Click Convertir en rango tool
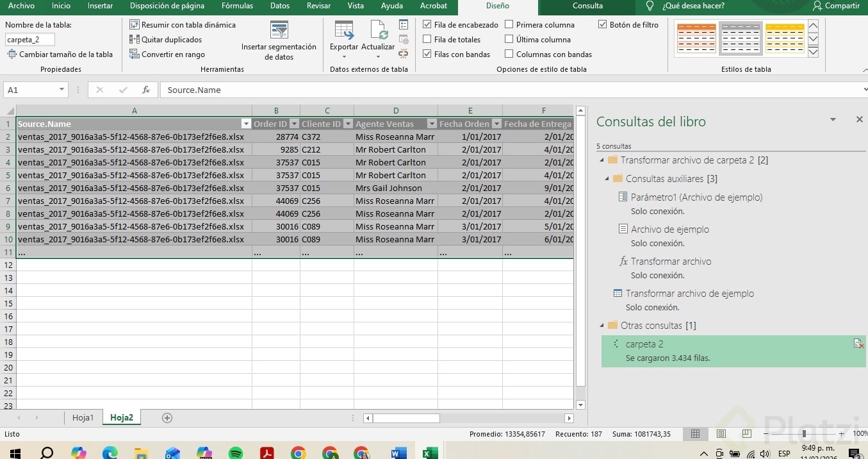 pyautogui.click(x=167, y=54)
